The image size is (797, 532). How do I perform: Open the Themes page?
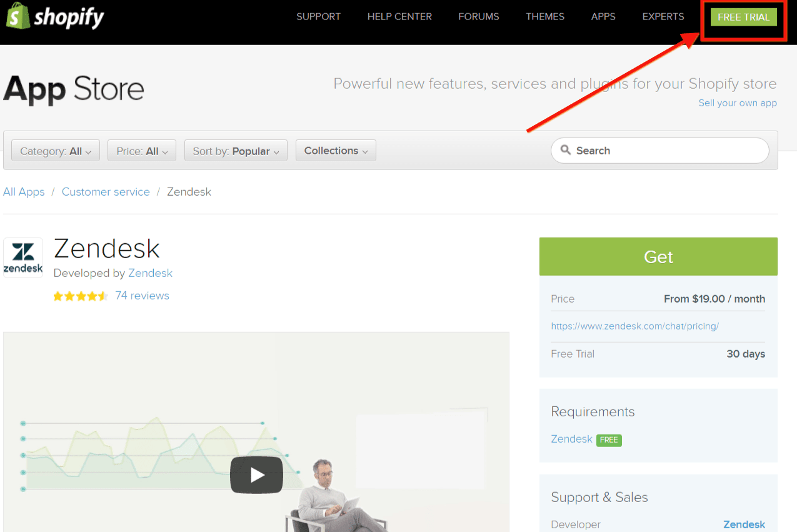point(545,17)
